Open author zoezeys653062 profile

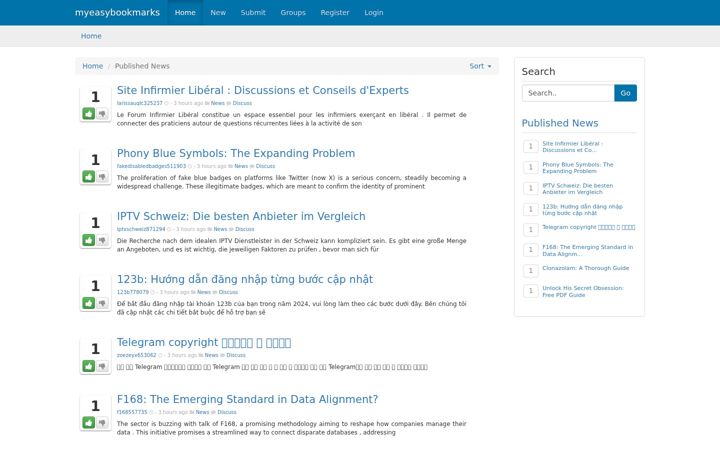point(136,355)
